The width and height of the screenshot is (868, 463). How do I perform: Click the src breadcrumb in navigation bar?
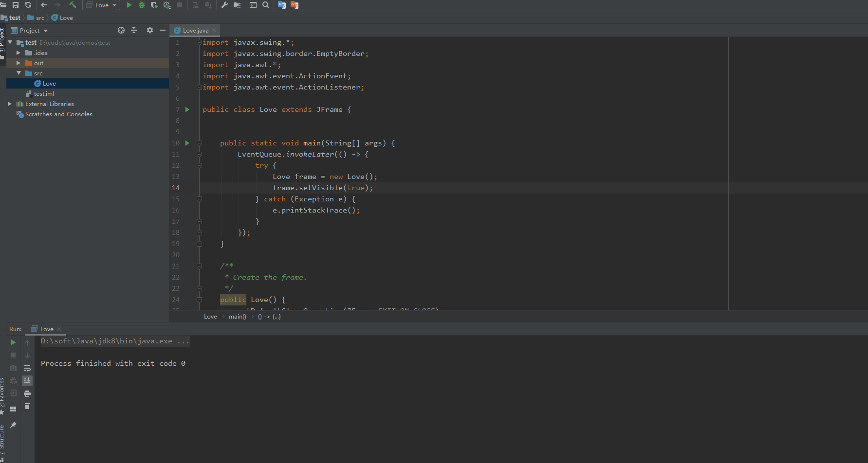pyautogui.click(x=36, y=18)
